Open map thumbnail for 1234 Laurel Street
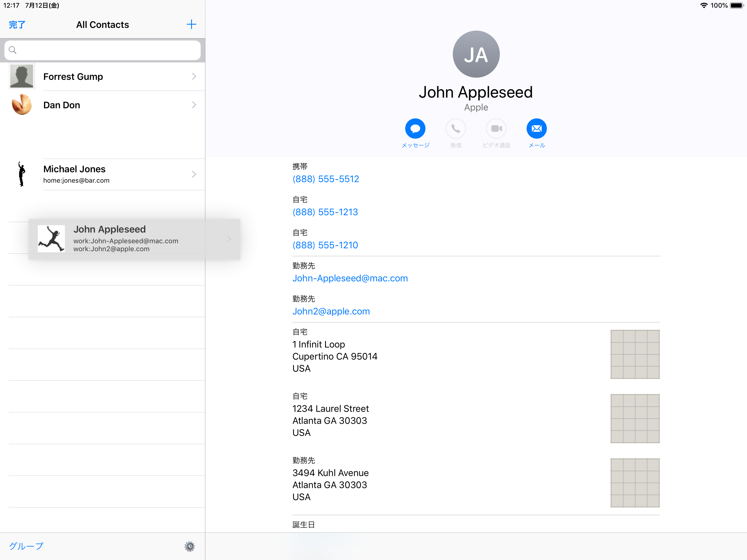Screen dimensions: 747x560 635,418
